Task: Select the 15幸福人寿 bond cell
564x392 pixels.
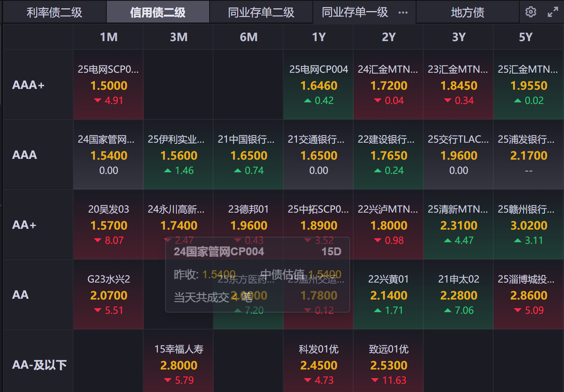Action: pos(178,364)
